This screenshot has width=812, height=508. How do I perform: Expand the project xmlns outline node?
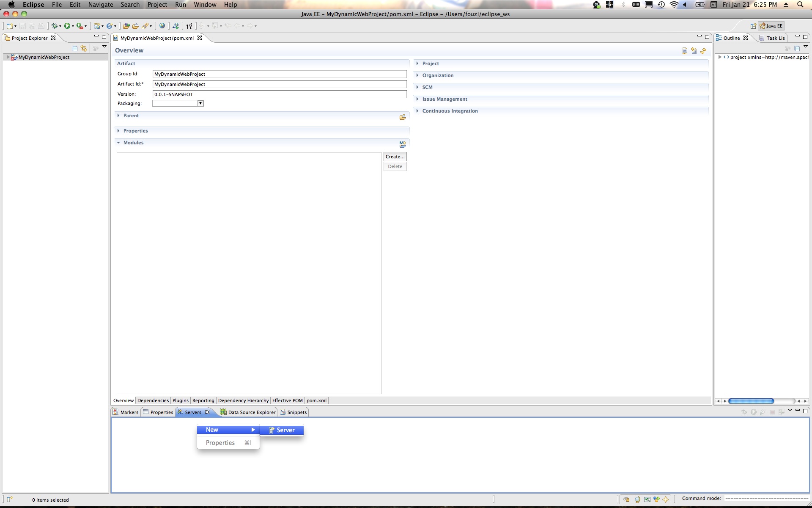[720, 57]
